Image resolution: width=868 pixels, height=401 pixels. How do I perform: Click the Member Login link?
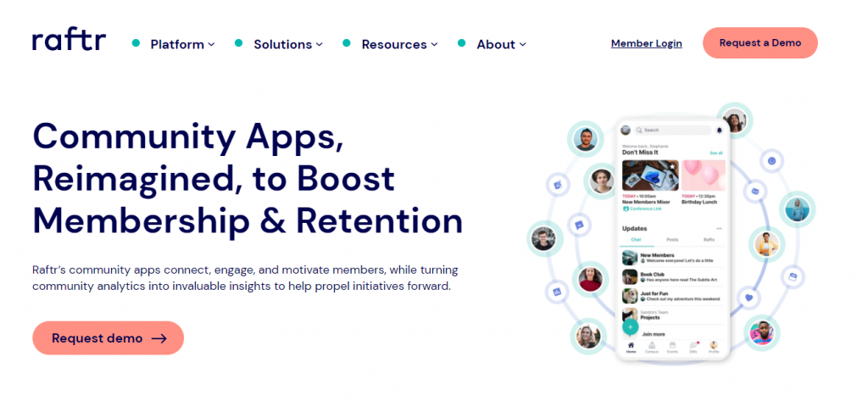(646, 43)
